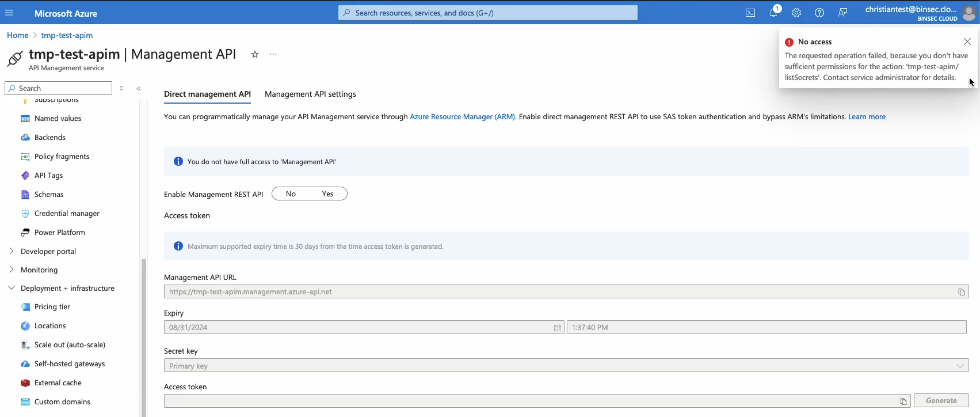Click the Named values icon
The image size is (980, 417).
25,119
